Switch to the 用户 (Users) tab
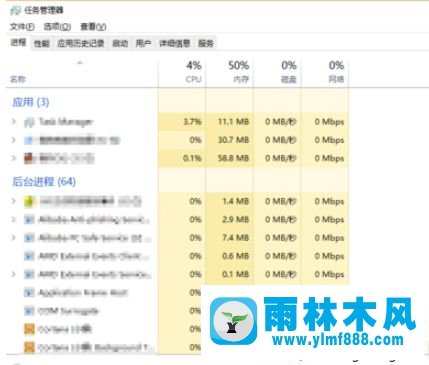 click(x=144, y=43)
